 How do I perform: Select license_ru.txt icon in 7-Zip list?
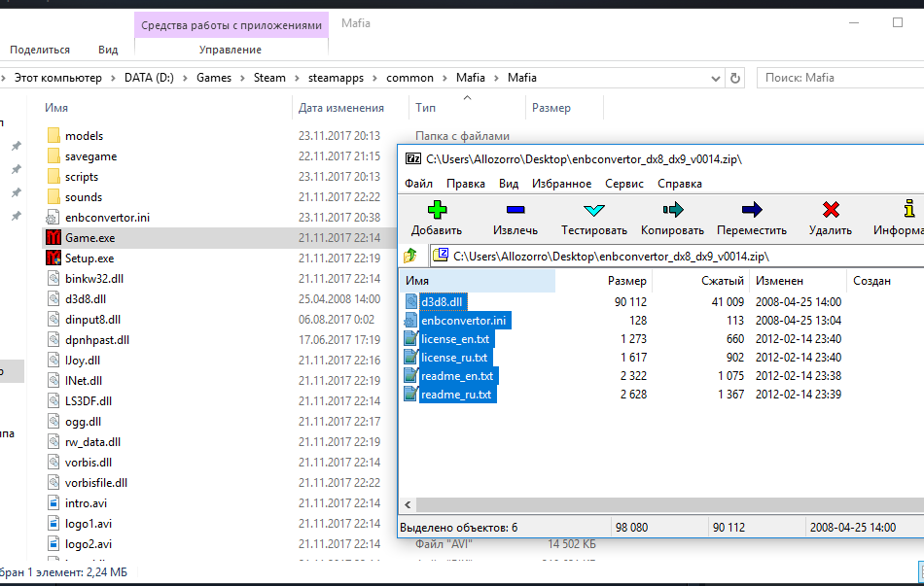(x=410, y=358)
